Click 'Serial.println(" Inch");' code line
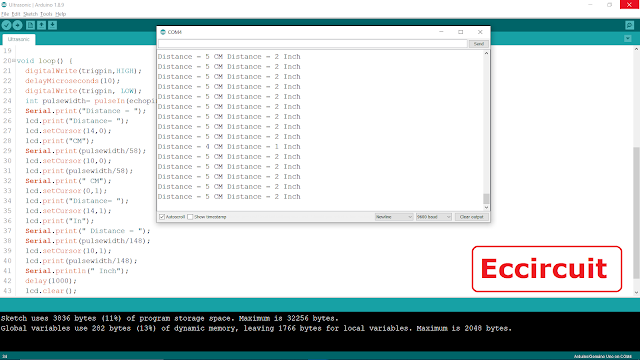640x360 pixels. 77,271
